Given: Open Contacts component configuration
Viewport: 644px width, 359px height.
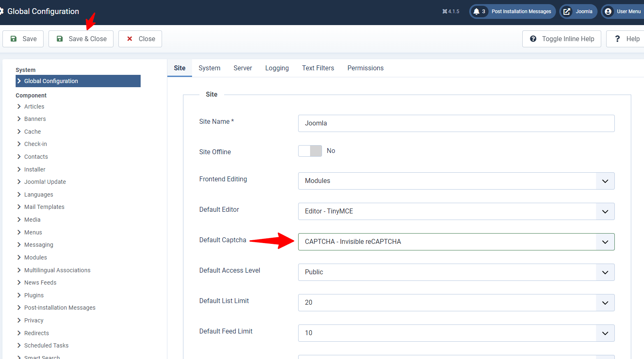Looking at the screenshot, I should pos(36,157).
